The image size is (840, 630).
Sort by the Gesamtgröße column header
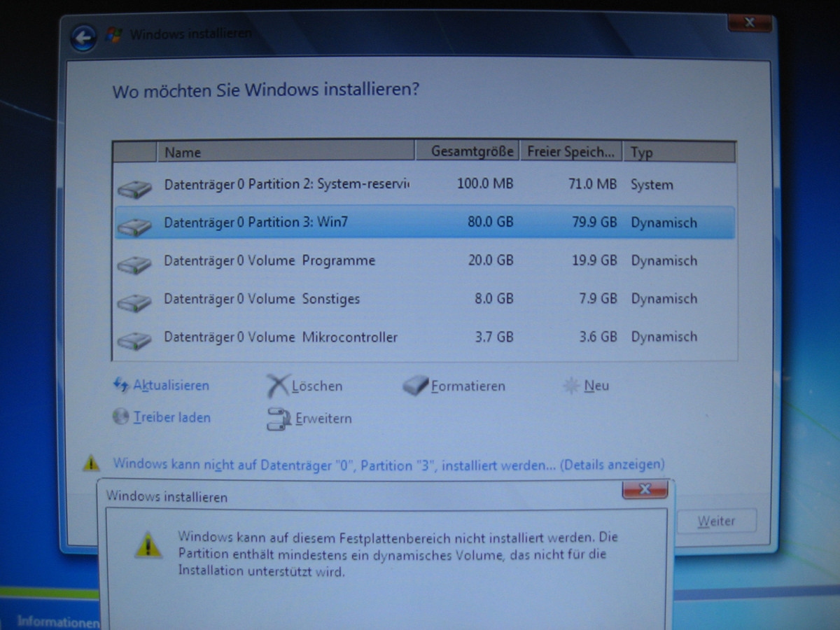pyautogui.click(x=468, y=151)
